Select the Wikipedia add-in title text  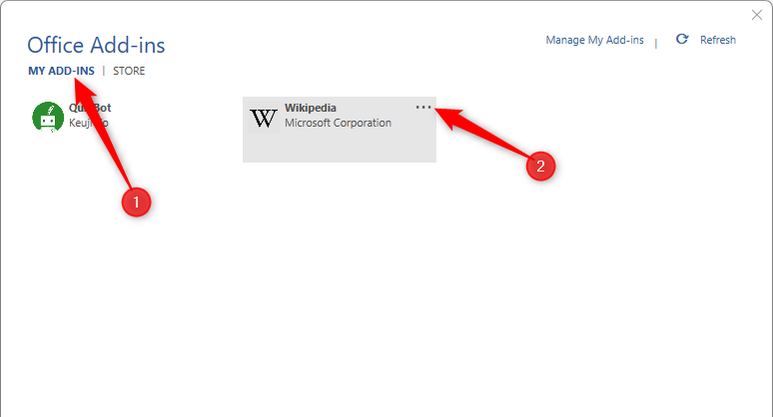tap(310, 107)
